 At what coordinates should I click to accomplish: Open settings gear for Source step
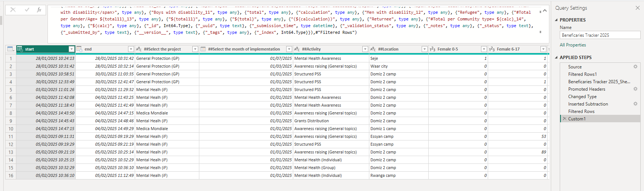click(635, 67)
